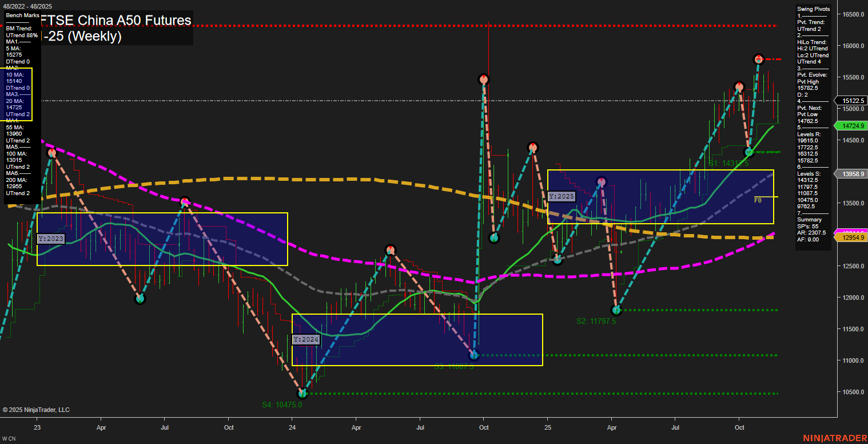Viewport: 868px width, 444px height.
Task: Click the 'S2: 11797.5' support label
Action: pos(596,322)
